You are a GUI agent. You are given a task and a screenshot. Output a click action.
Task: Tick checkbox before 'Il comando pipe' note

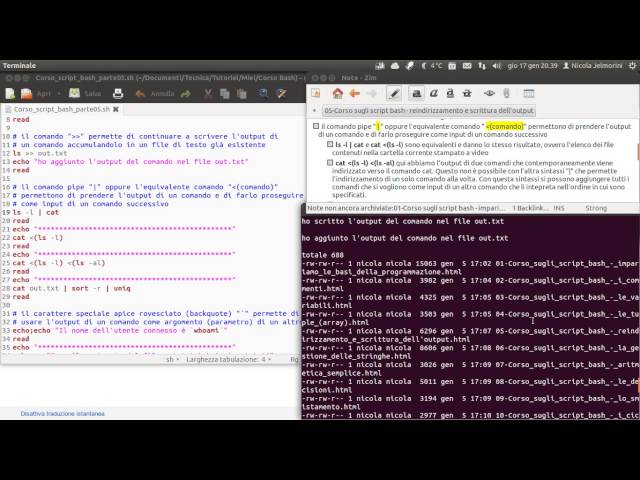click(x=316, y=126)
